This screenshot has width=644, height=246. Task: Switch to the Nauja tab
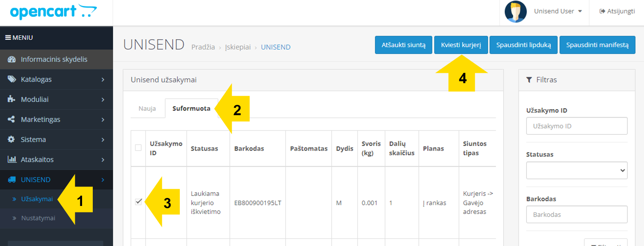pyautogui.click(x=147, y=109)
